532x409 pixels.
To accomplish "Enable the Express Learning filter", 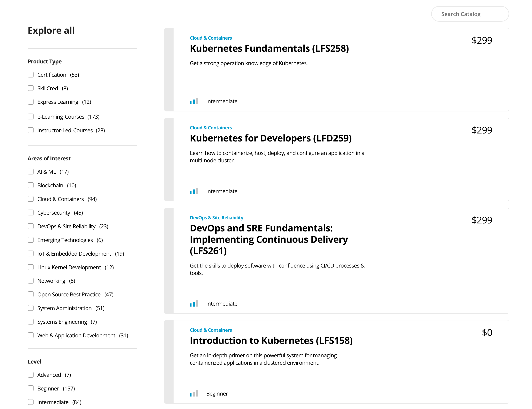I will [31, 102].
